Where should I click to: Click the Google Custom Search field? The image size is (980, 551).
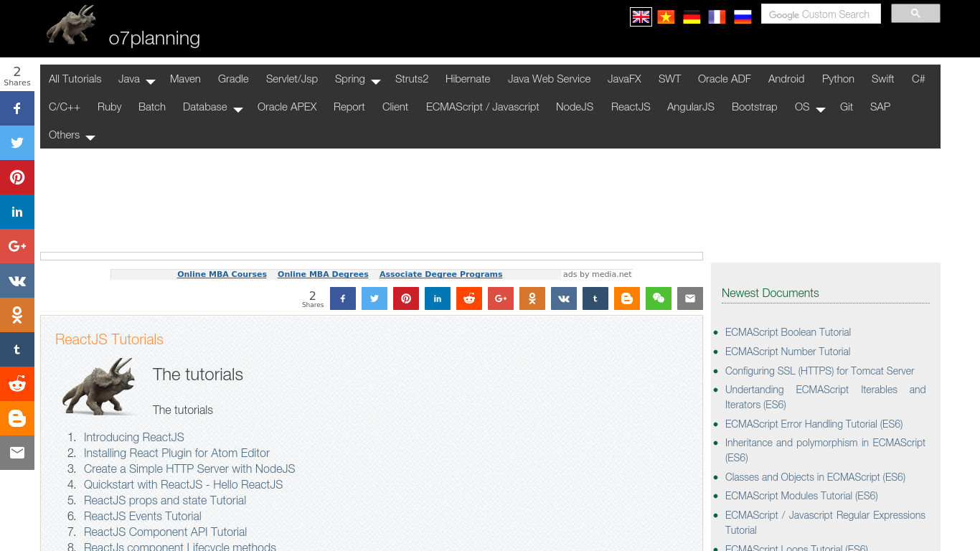(820, 14)
